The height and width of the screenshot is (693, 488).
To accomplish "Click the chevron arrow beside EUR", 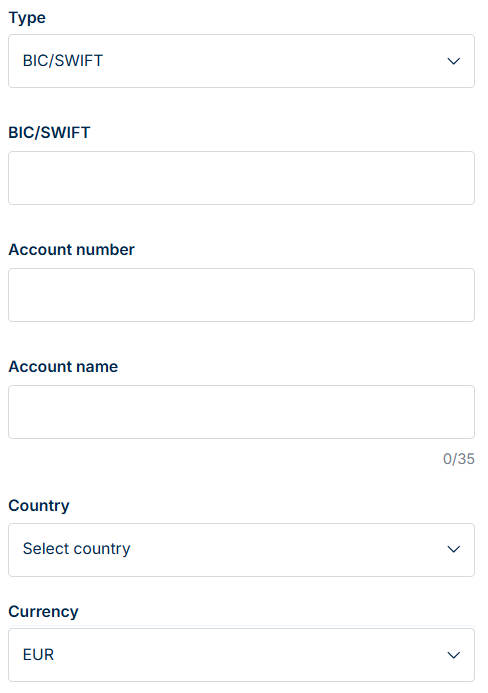I will pos(454,655).
